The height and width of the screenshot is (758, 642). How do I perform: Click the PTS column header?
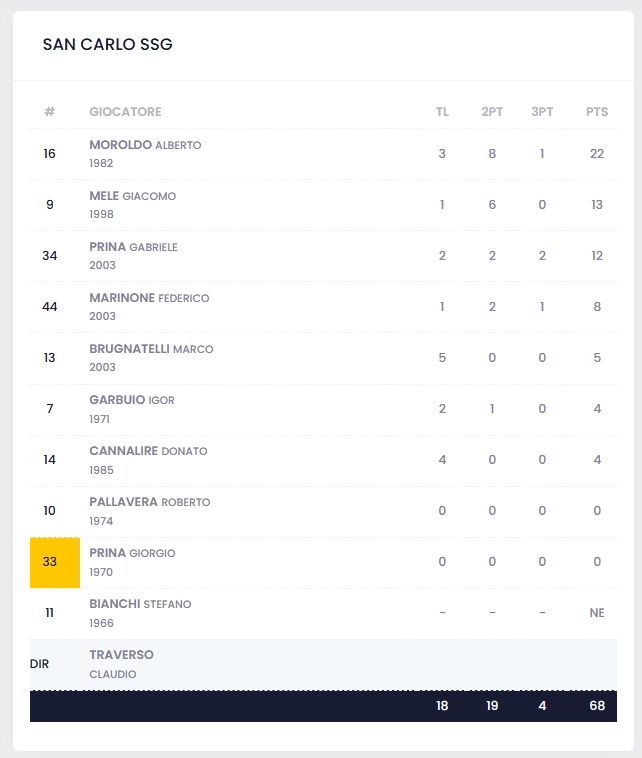597,112
